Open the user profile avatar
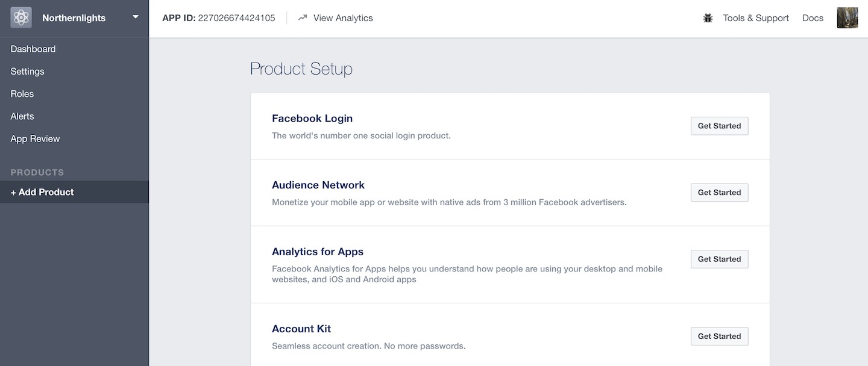 848,18
